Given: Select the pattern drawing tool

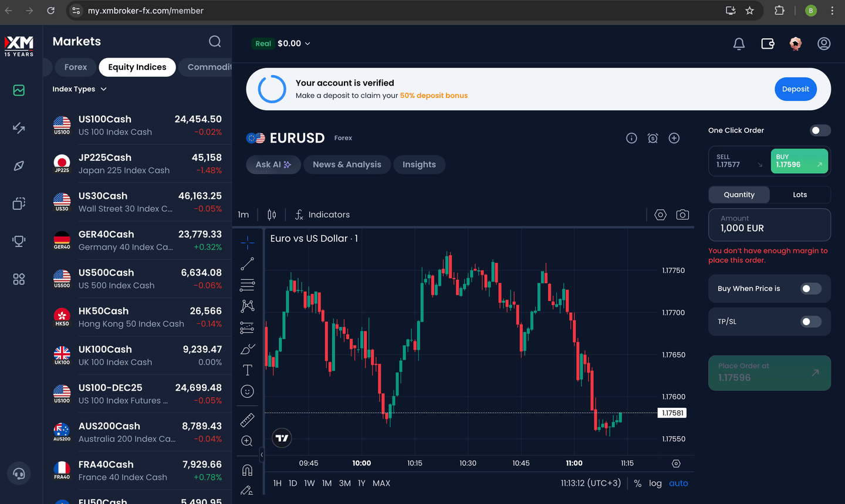Looking at the screenshot, I should tap(248, 306).
